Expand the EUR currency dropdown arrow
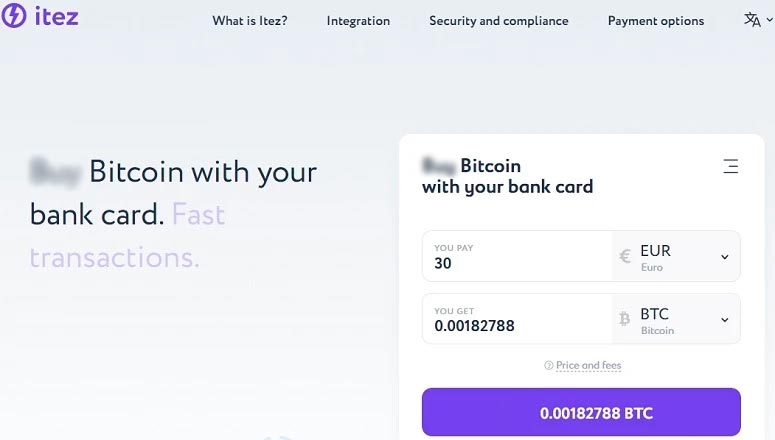 [x=725, y=257]
